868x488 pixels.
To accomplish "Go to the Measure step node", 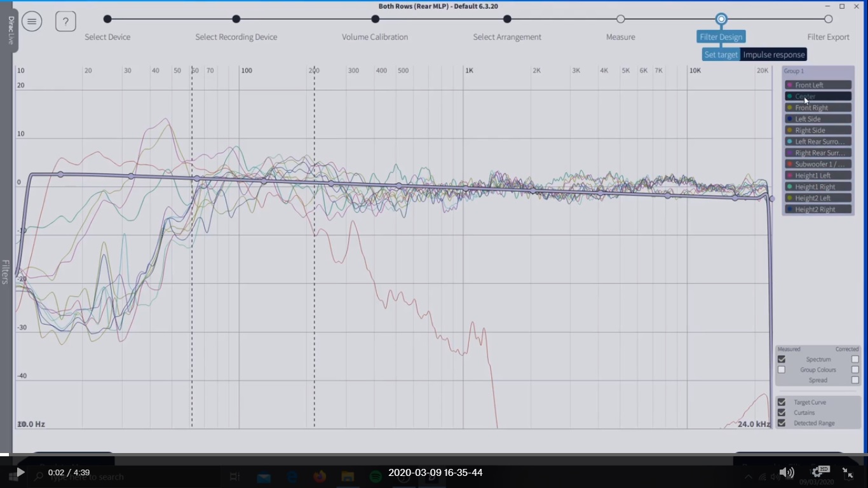I will pyautogui.click(x=620, y=19).
